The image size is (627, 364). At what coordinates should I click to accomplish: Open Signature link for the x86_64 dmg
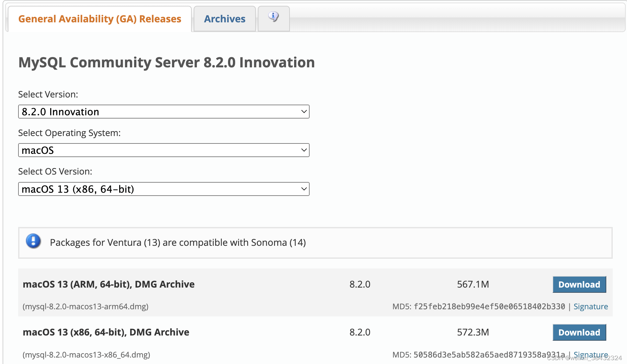591,355
